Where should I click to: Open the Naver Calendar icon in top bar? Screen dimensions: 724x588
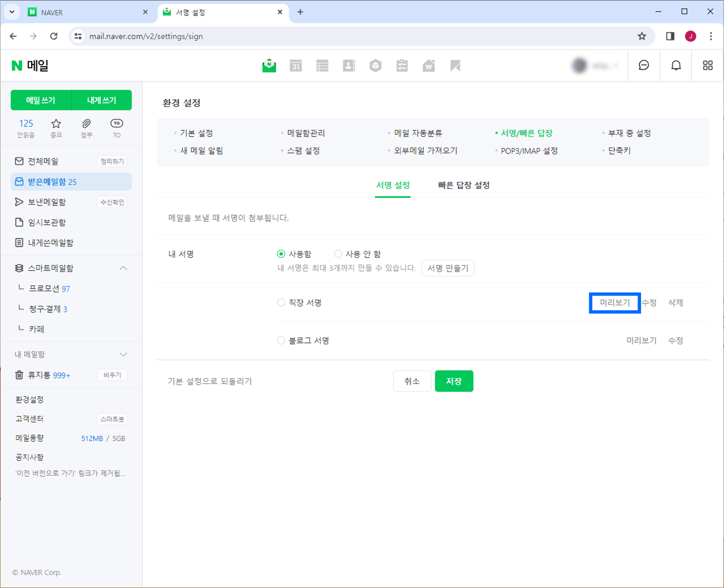[x=296, y=66]
